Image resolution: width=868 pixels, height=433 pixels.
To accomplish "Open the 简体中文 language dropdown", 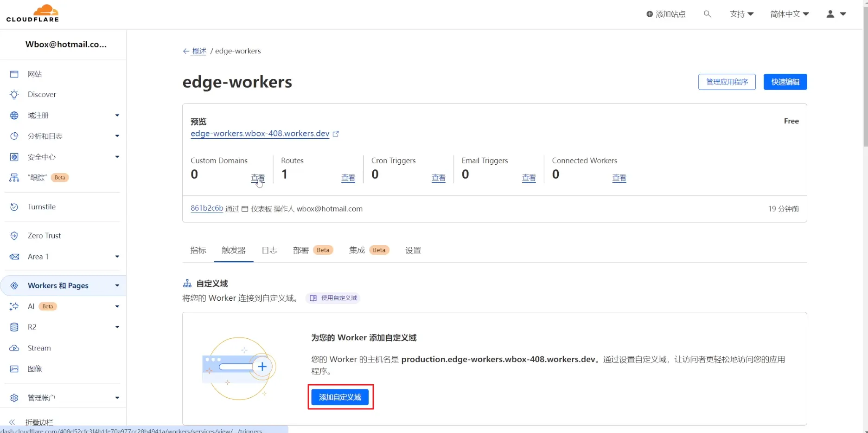I will [789, 14].
